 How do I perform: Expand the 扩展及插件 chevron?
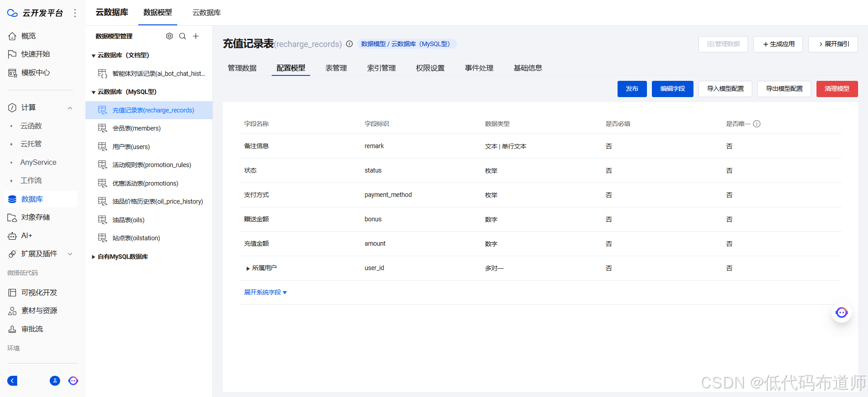[x=70, y=254]
